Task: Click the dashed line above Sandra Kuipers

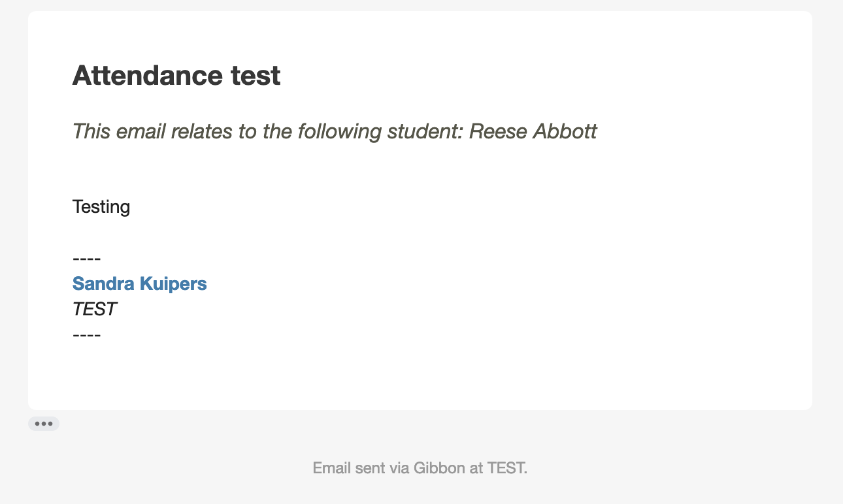Action: click(86, 259)
